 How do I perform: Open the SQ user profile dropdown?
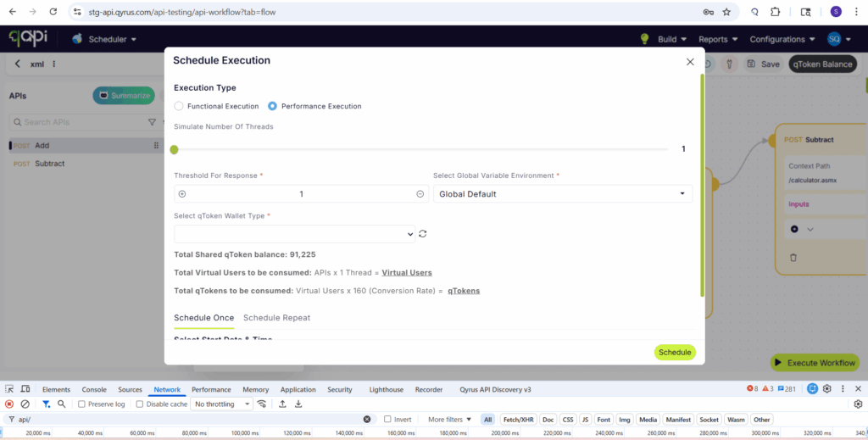coord(838,39)
